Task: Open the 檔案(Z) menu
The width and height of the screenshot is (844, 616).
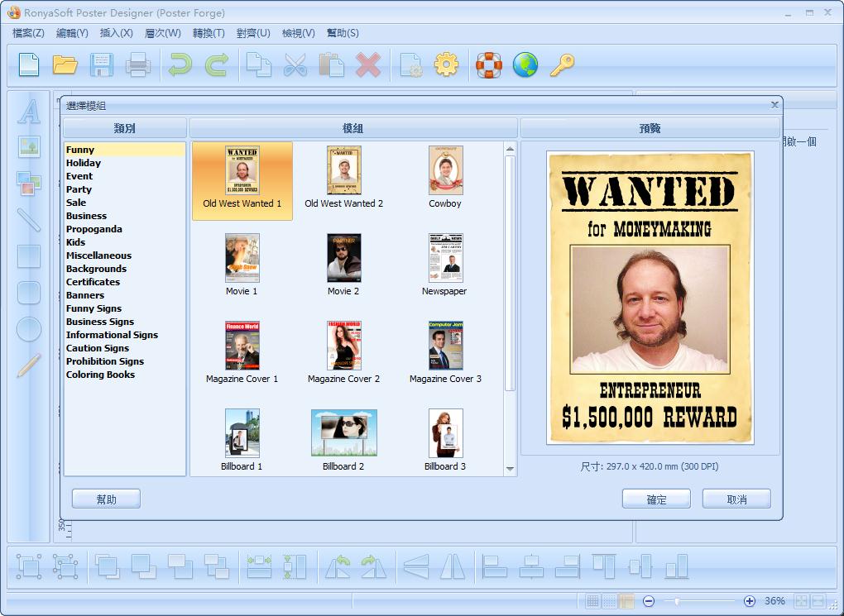Action: 28,33
